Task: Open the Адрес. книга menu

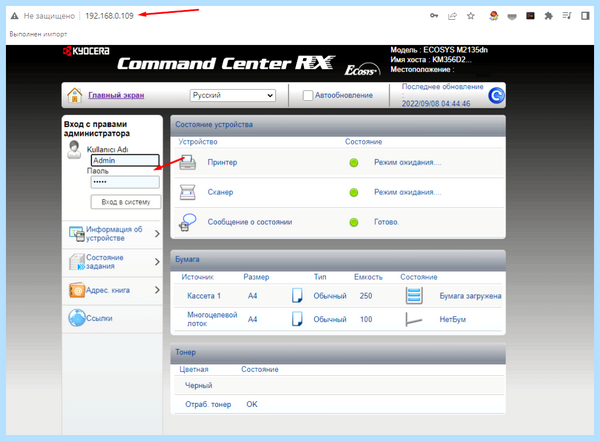Action: (x=108, y=290)
